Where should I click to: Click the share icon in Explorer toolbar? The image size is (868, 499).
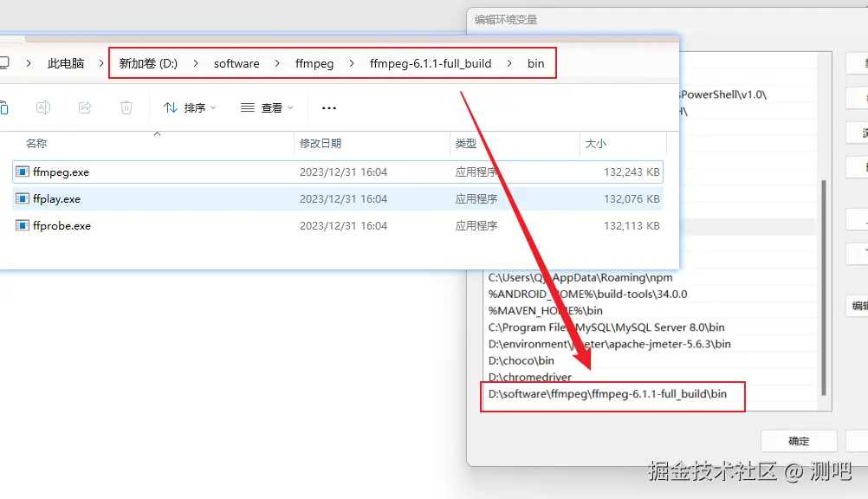[x=85, y=107]
